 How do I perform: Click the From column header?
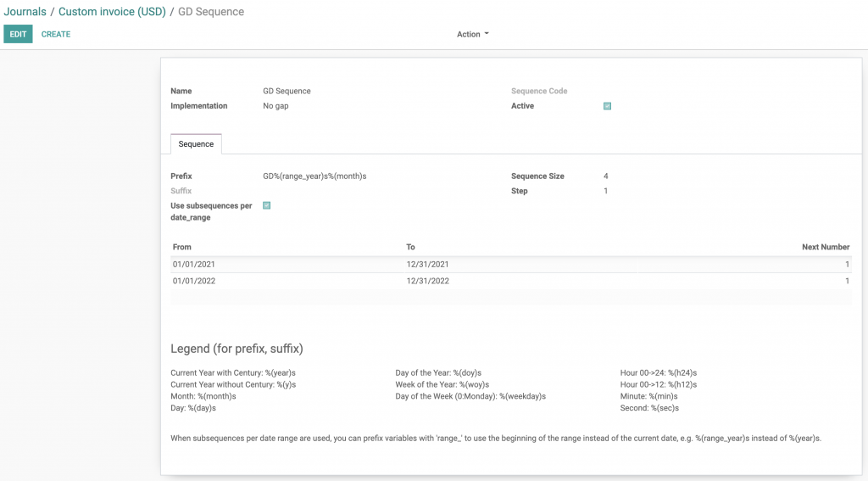tap(182, 247)
